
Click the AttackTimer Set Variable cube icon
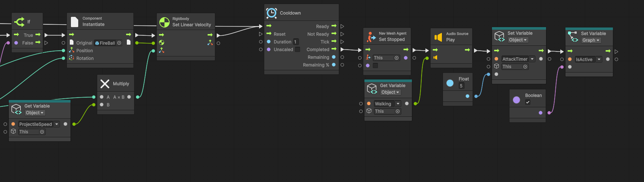click(x=499, y=36)
